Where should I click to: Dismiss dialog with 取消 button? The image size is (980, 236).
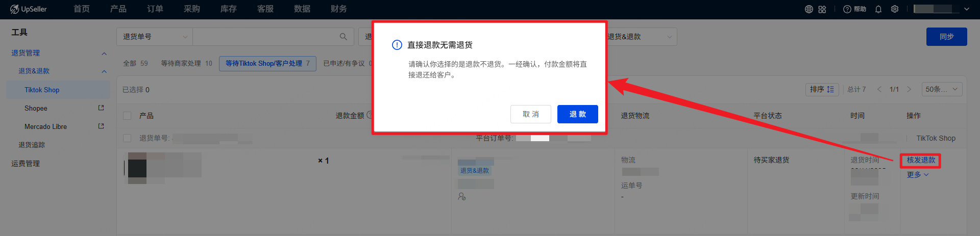[x=531, y=114]
